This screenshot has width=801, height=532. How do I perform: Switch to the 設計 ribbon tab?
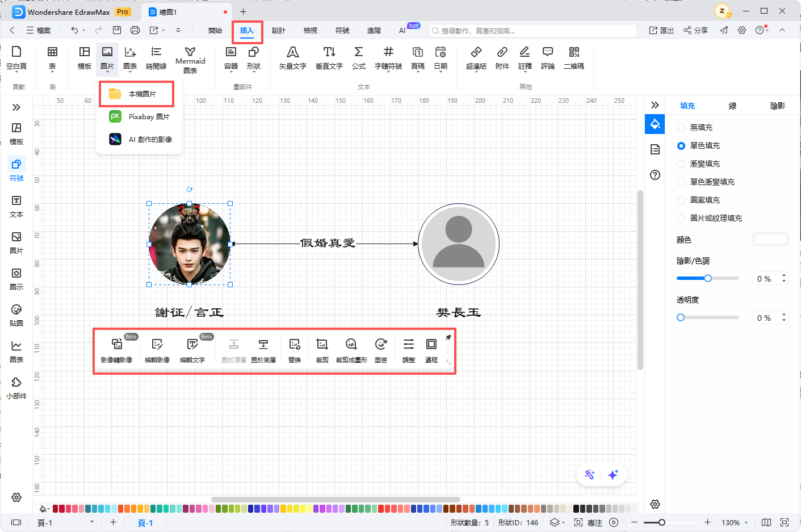pos(278,31)
